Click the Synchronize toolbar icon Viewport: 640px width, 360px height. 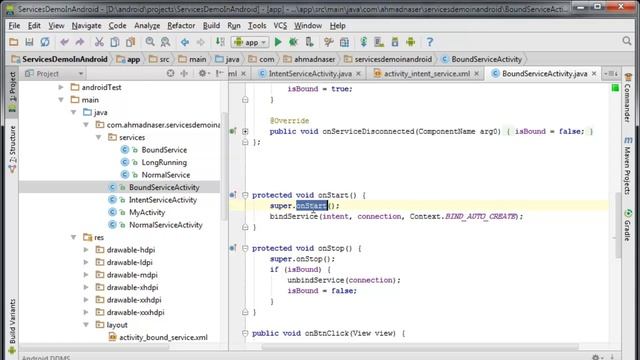pyautogui.click(x=45, y=42)
